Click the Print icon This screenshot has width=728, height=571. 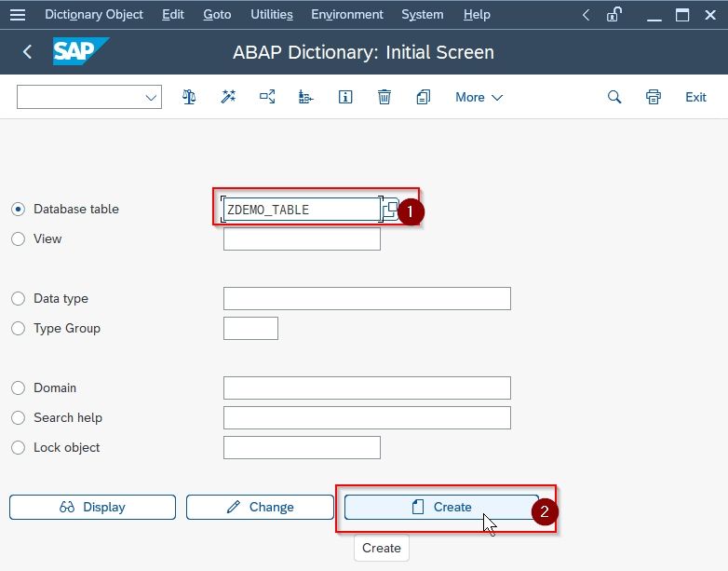[654, 97]
